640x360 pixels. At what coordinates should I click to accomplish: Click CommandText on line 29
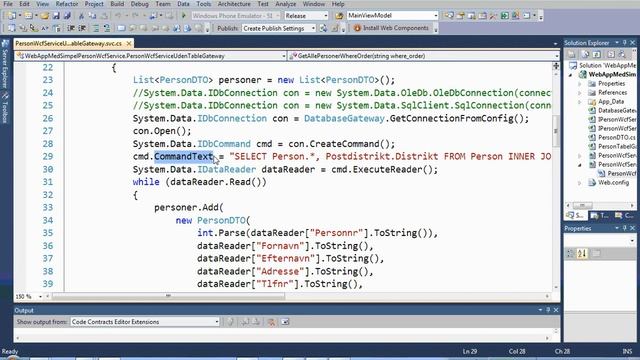click(x=184, y=156)
